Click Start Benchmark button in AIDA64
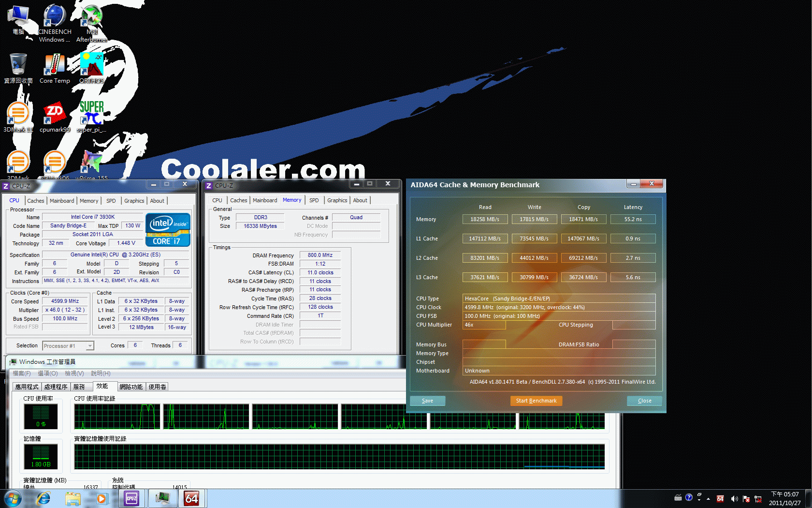This screenshot has width=812, height=508. coord(536,401)
